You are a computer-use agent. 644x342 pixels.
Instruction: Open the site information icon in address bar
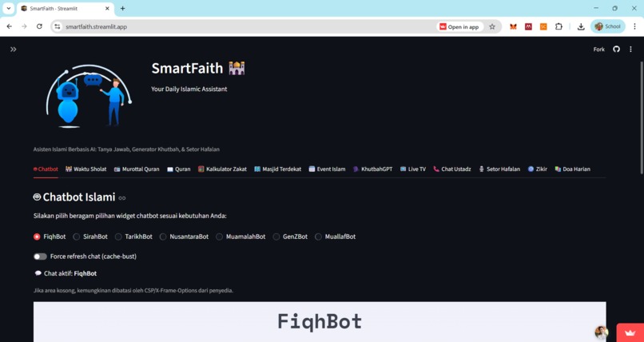pos(58,26)
